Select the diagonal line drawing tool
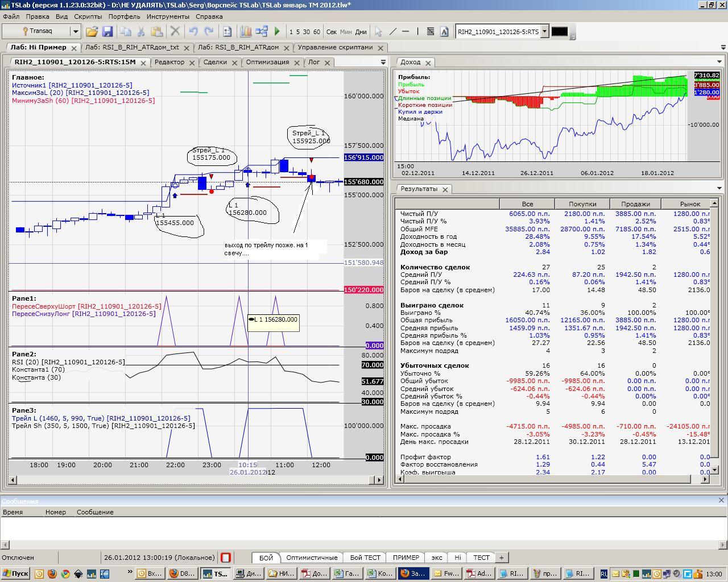Viewport: 728px width, 582px height. [392, 32]
